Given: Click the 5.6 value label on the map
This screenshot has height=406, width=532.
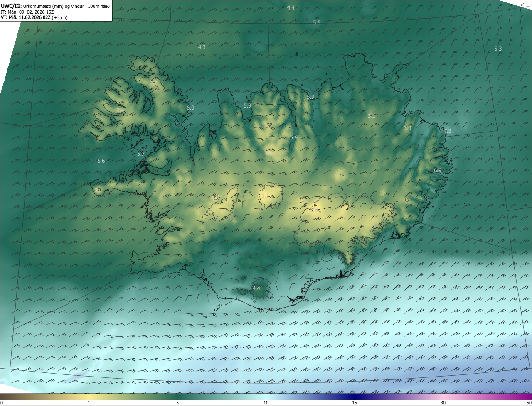Looking at the screenshot, I should click(x=101, y=161).
